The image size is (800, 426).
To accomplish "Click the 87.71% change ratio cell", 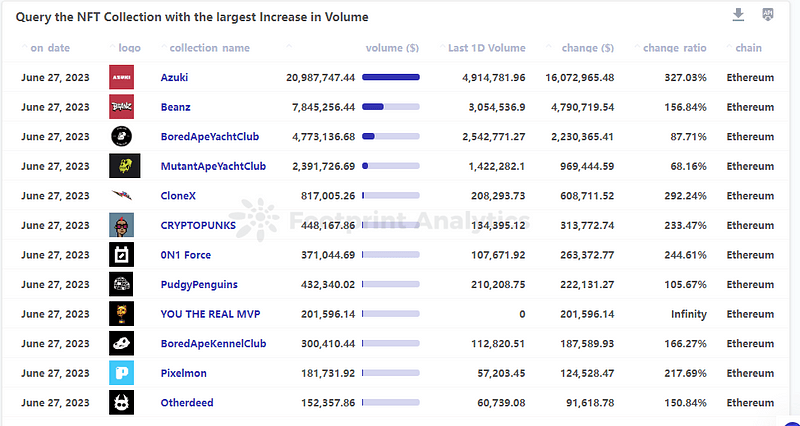I will [x=688, y=137].
